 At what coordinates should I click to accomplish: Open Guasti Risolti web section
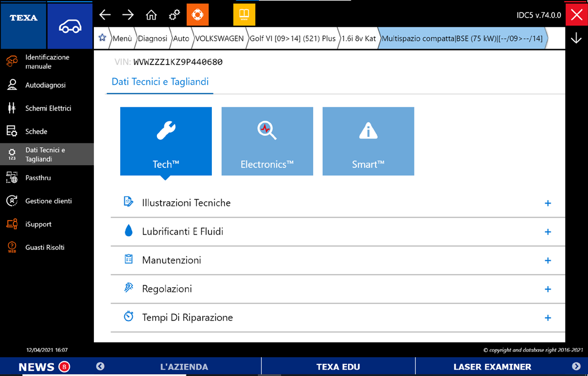point(47,248)
